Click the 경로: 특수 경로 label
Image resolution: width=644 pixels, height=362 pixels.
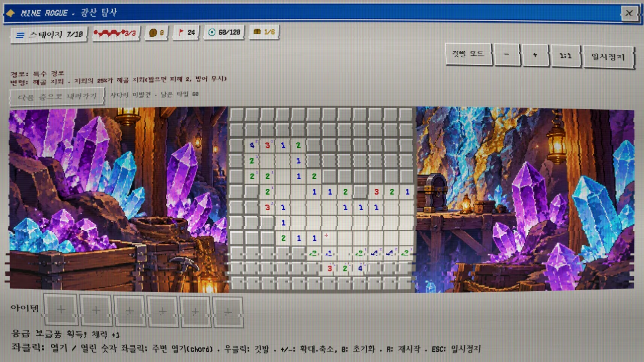[38, 73]
